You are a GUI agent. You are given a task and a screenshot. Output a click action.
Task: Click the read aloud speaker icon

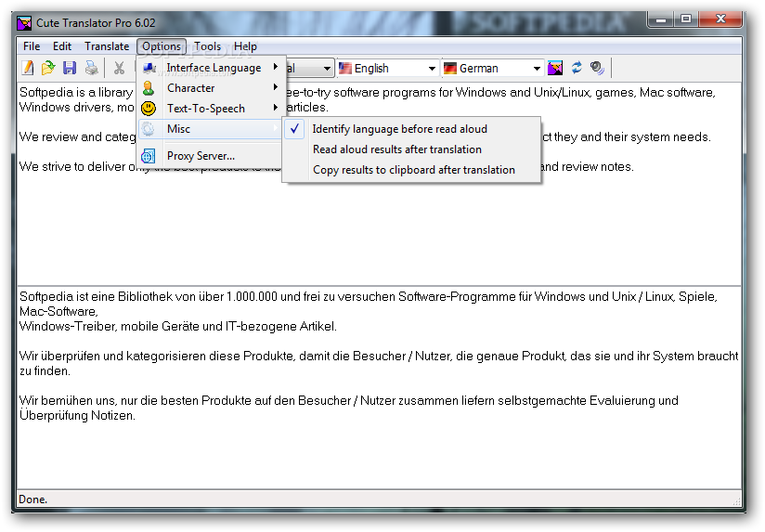[x=597, y=68]
